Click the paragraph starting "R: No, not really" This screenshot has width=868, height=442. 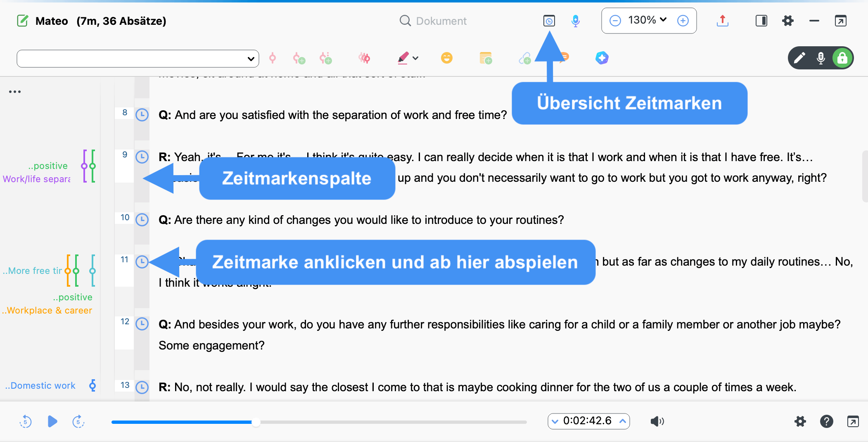tap(477, 387)
